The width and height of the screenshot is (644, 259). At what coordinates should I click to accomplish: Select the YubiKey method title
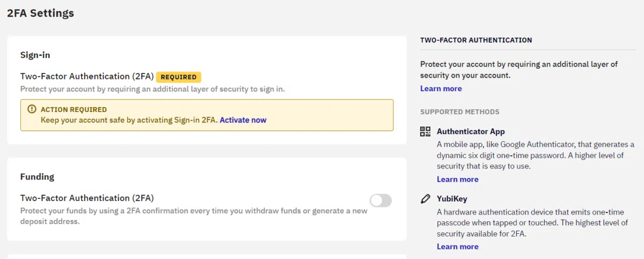tap(452, 199)
